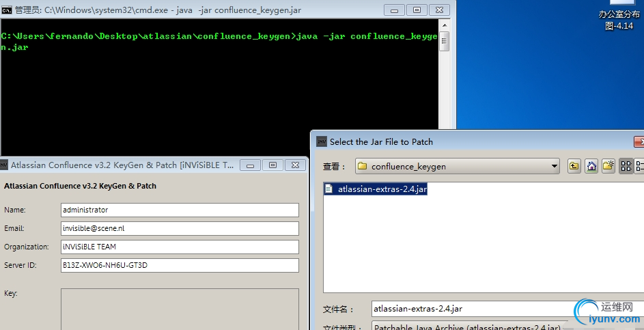Screen dimensions: 644x330
Task: Click the Organization field iNViSiBLE TEAM
Action: coord(180,247)
